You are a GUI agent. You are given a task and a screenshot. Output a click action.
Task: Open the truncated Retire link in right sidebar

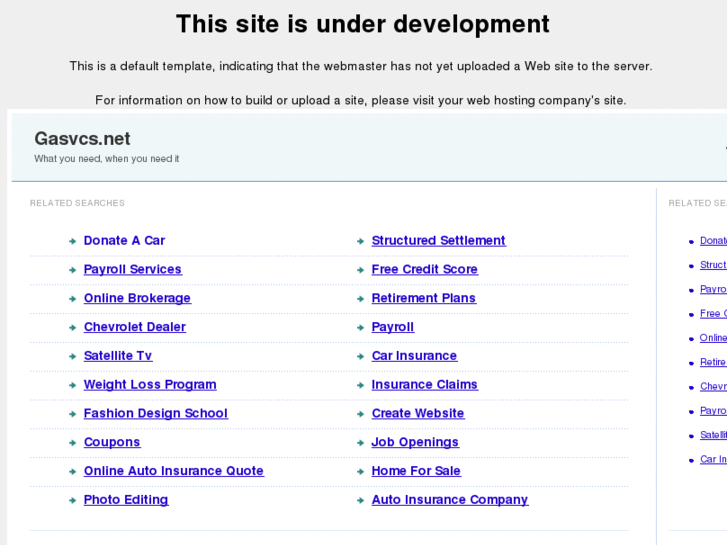click(713, 362)
